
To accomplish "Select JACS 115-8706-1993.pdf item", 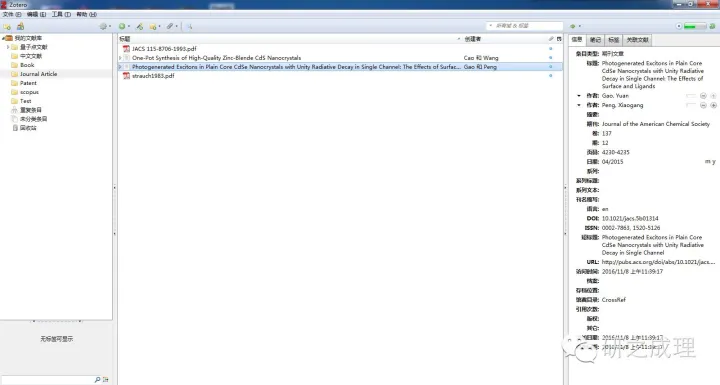I will (164, 49).
